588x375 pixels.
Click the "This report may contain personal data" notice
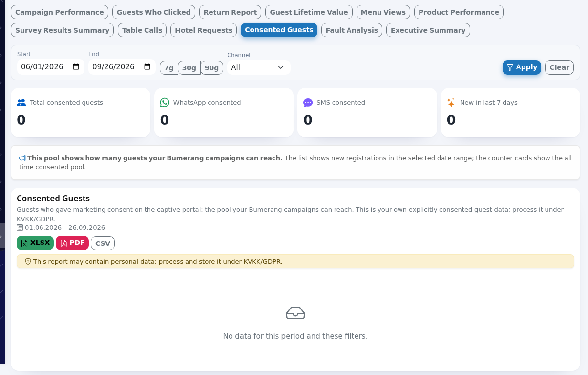295,262
